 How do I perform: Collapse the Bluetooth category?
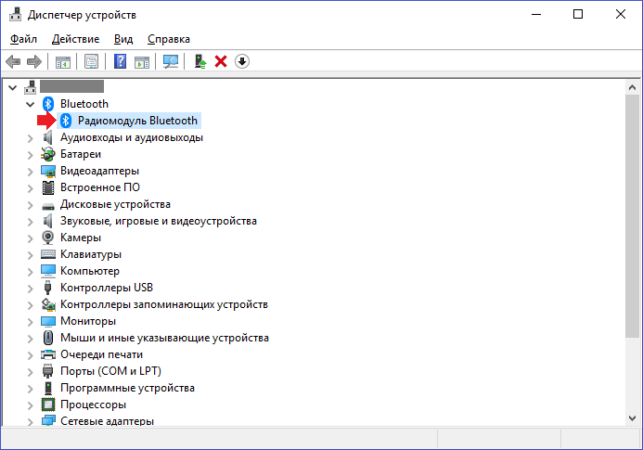30,105
